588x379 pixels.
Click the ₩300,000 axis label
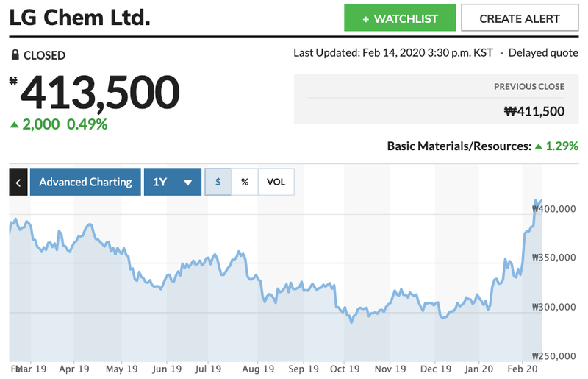click(554, 307)
